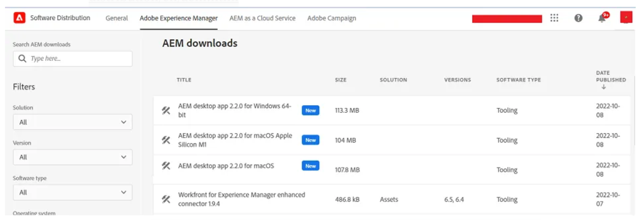Switch to the General tab
644x220 pixels.
tap(116, 18)
